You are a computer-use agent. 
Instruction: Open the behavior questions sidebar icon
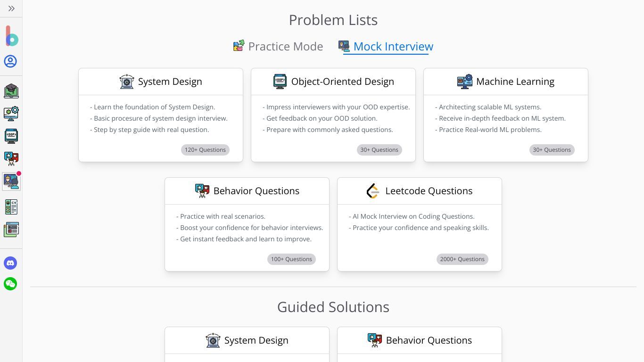point(11,159)
